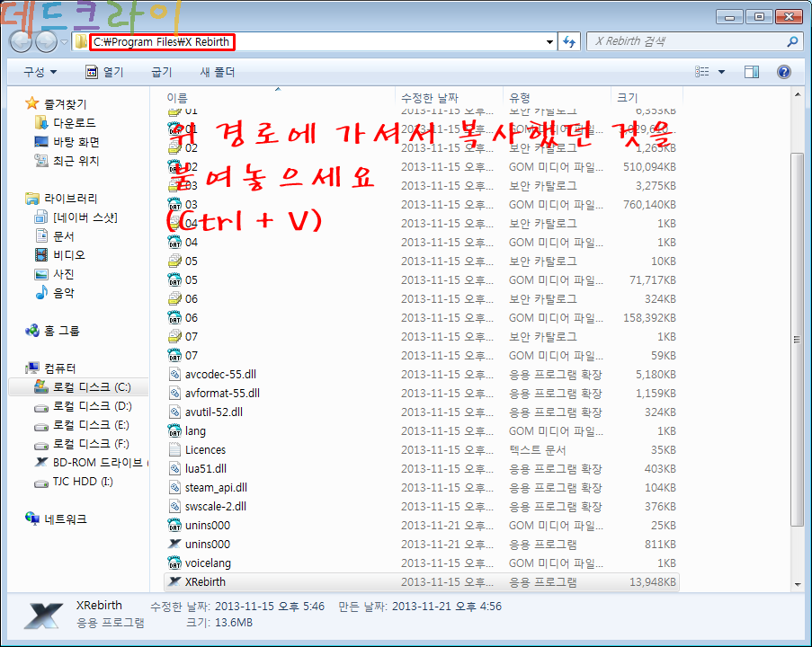Open the 바탕 화면 desktop icon
Viewport: 812px width, 647px height.
pyautogui.click(x=40, y=142)
